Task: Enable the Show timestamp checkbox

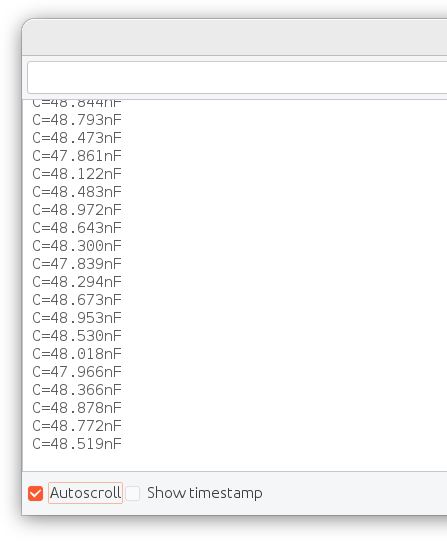Action: coord(132,493)
